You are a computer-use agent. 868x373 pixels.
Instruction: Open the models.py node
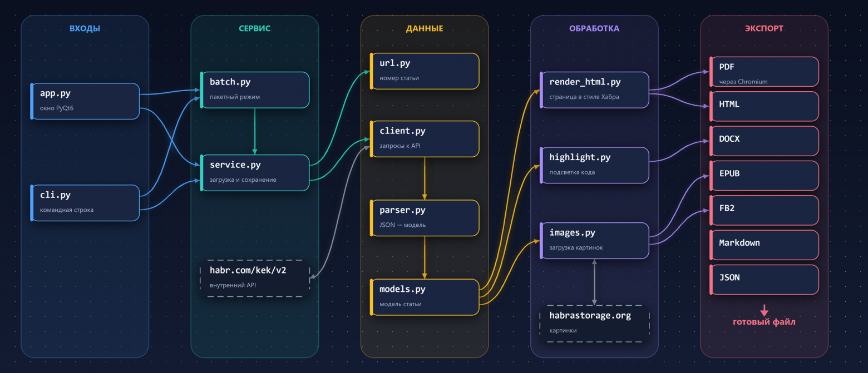tap(425, 297)
